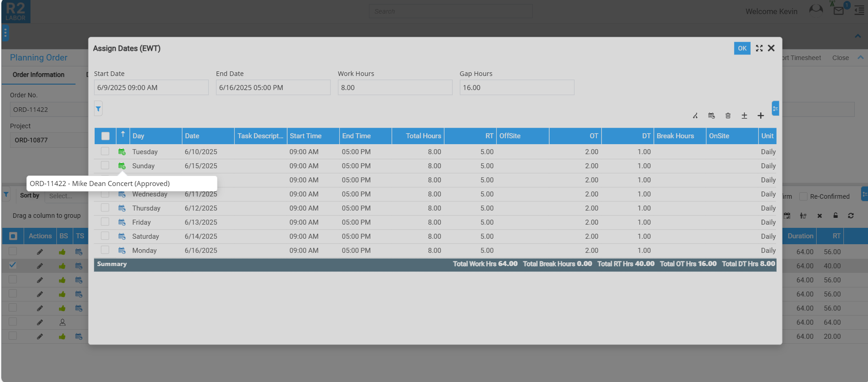The height and width of the screenshot is (382, 868).
Task: Open the blue column chooser side tab
Action: (x=775, y=109)
